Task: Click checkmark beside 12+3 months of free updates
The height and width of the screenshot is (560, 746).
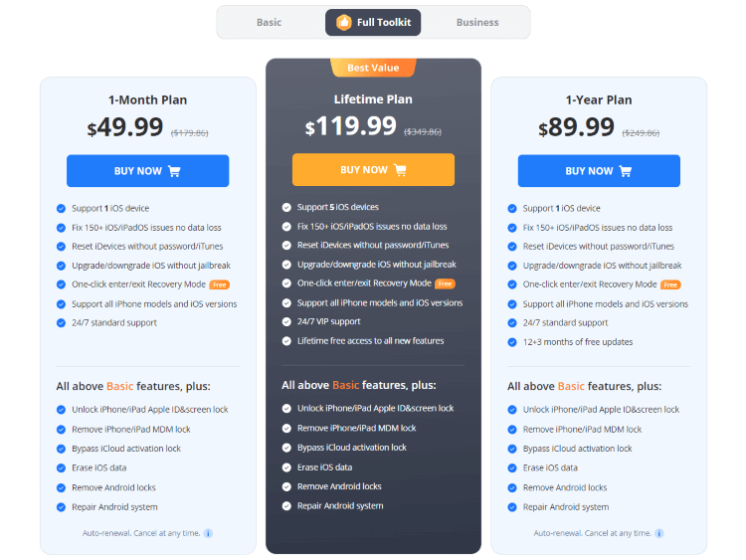Action: tap(512, 342)
